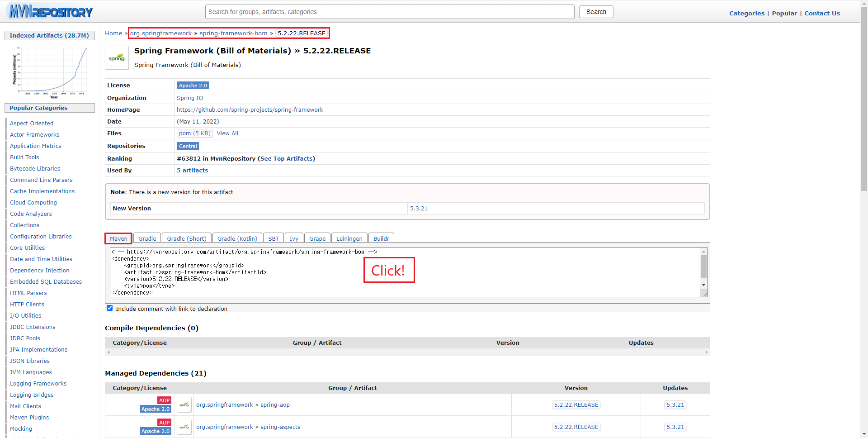Open org.springframework breadcrumb link
Screen dimensions: 868x438
pyautogui.click(x=161, y=33)
